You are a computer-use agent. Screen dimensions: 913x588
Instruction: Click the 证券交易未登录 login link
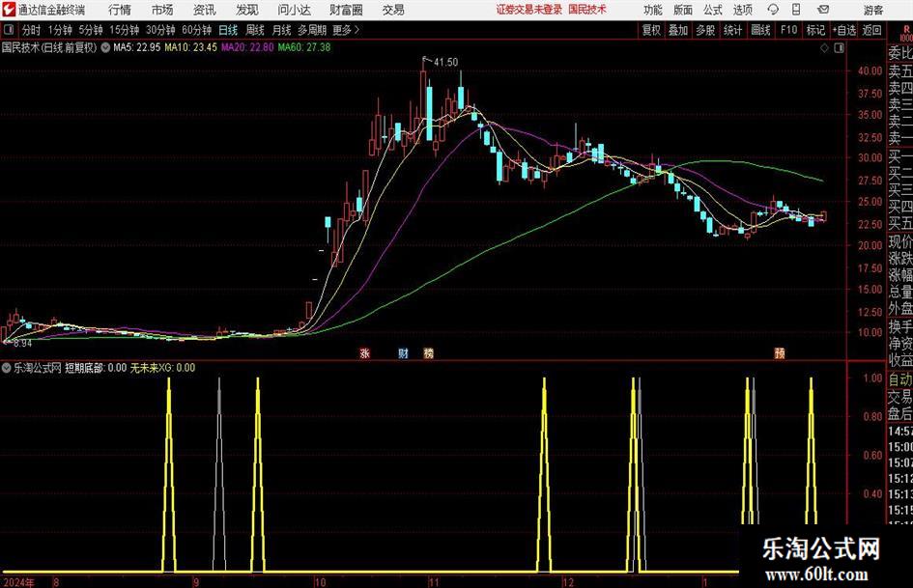[x=529, y=10]
